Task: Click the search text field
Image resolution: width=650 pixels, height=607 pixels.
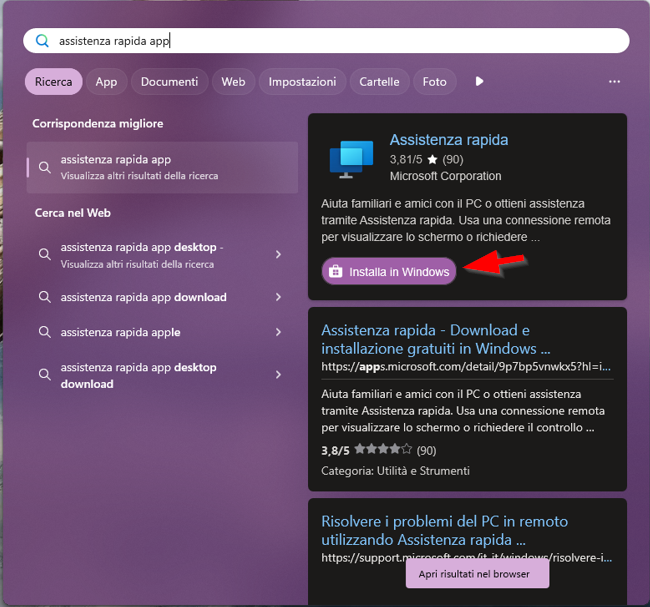Action: click(326, 41)
